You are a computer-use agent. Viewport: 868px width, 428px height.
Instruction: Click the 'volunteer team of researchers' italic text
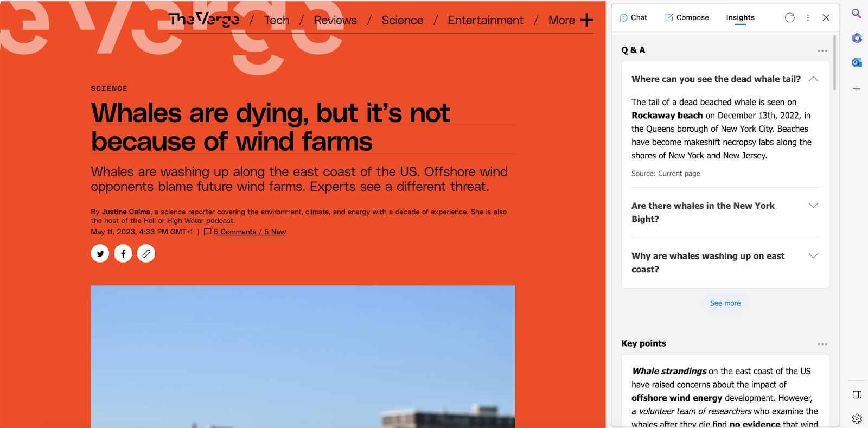(x=695, y=411)
